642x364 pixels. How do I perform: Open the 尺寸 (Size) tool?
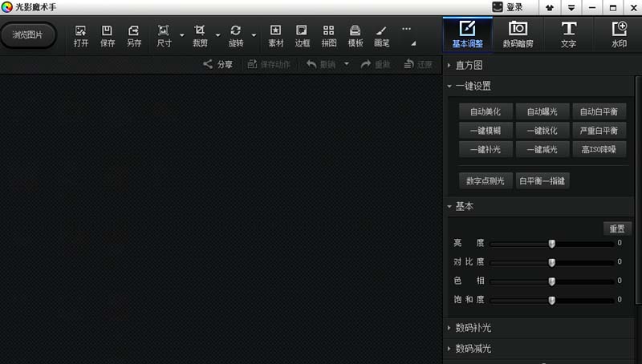(164, 35)
